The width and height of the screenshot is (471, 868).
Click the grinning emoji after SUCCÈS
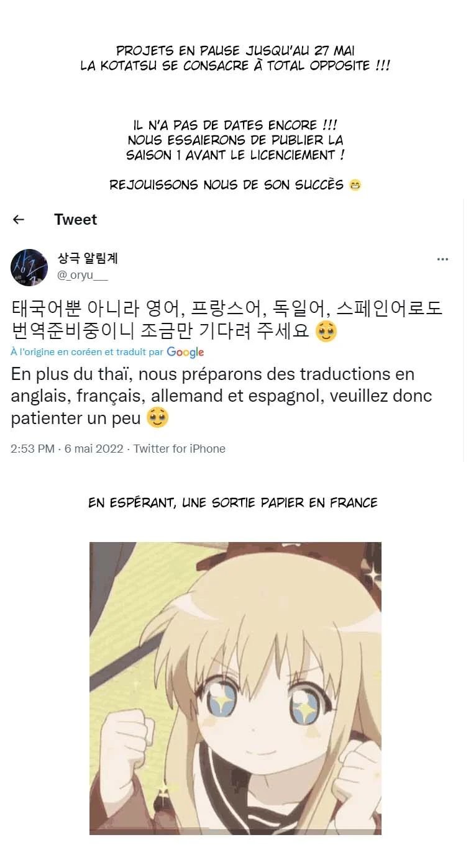[x=355, y=185]
